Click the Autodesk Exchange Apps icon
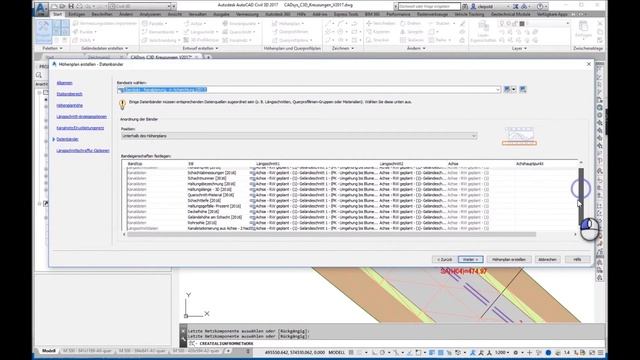This screenshot has height=360, width=640. point(516,7)
